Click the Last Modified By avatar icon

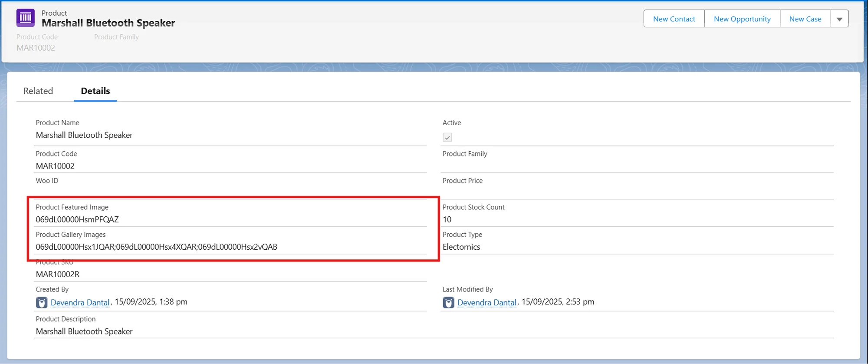[448, 302]
